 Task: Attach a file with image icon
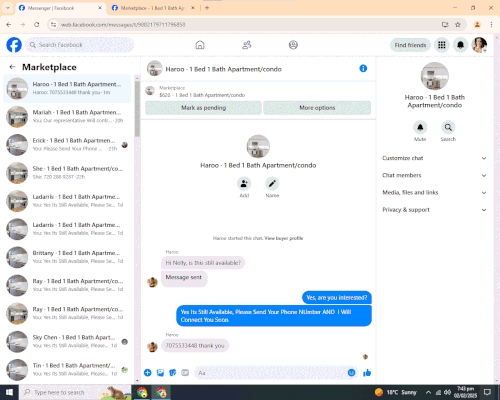(x=160, y=373)
